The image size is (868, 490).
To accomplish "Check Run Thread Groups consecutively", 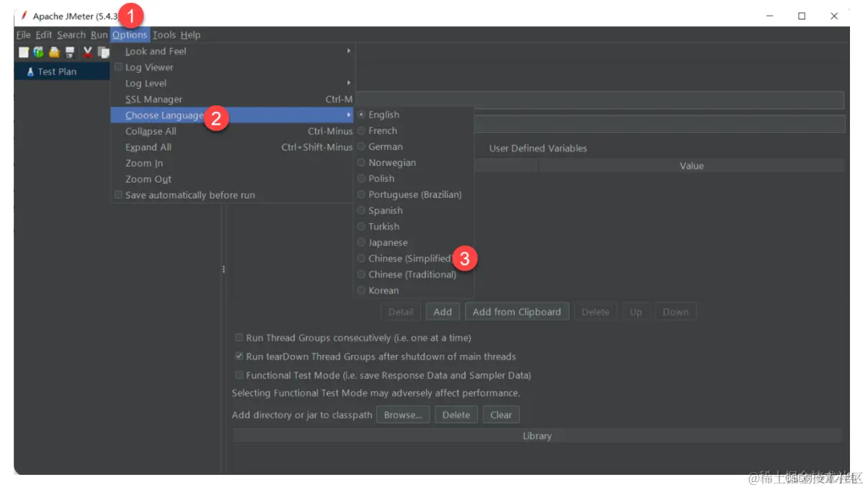I will [239, 338].
